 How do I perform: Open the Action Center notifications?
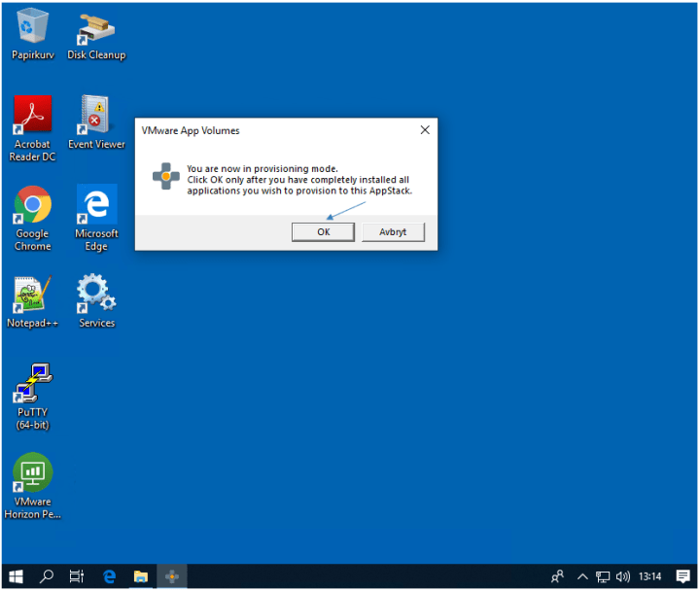[682, 576]
